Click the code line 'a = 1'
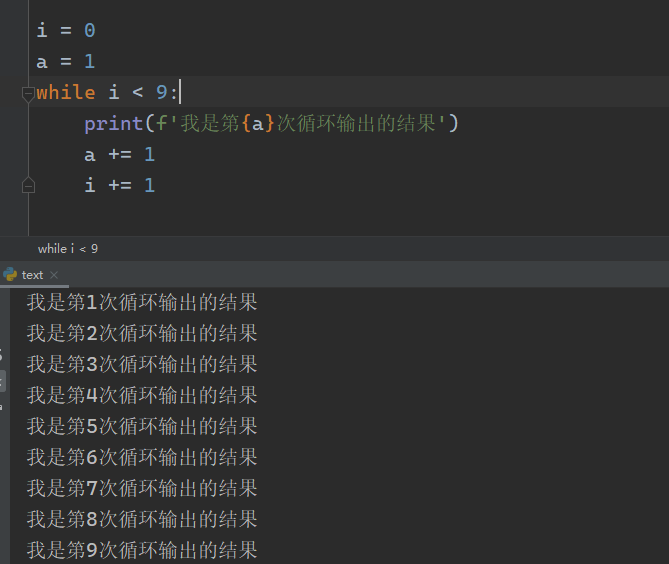669x564 pixels. point(66,62)
